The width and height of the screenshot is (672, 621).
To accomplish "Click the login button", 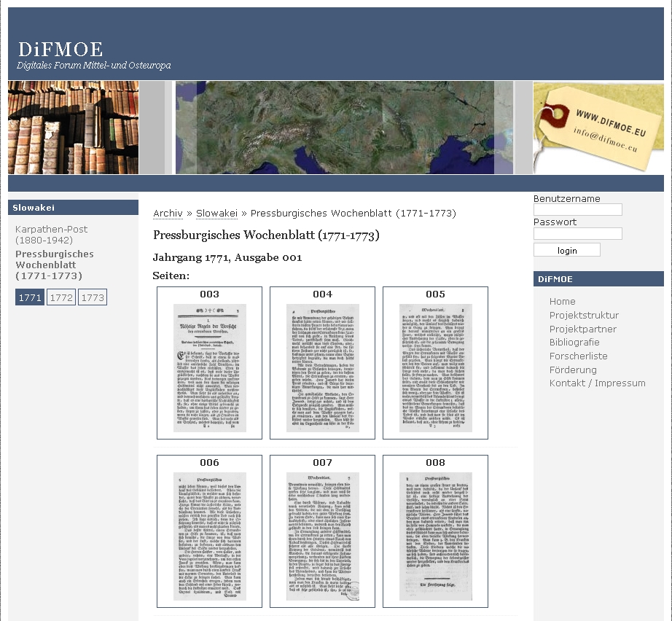I will click(x=567, y=250).
